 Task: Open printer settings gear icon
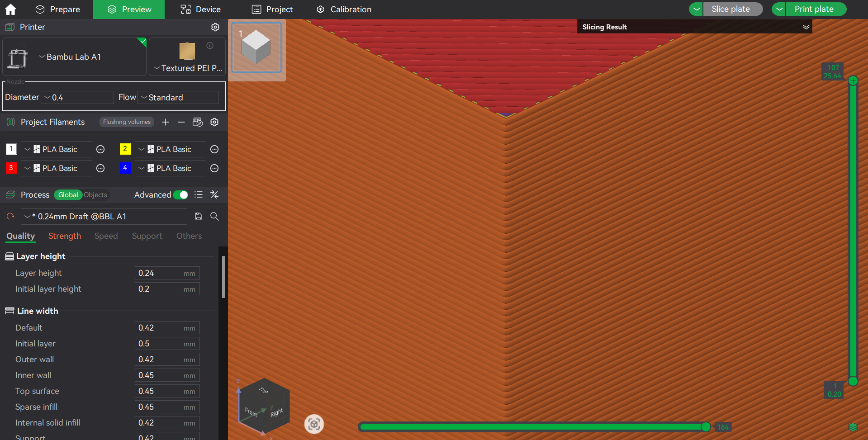[215, 27]
